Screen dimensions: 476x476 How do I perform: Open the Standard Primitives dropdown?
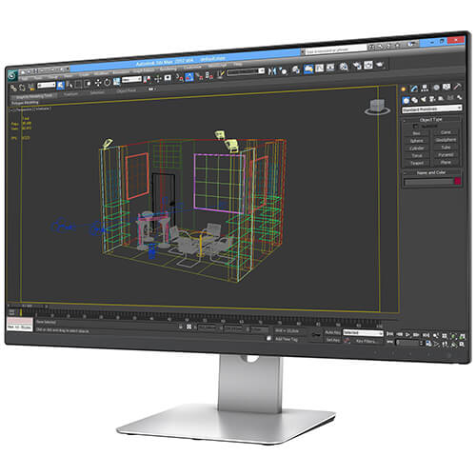(432, 109)
